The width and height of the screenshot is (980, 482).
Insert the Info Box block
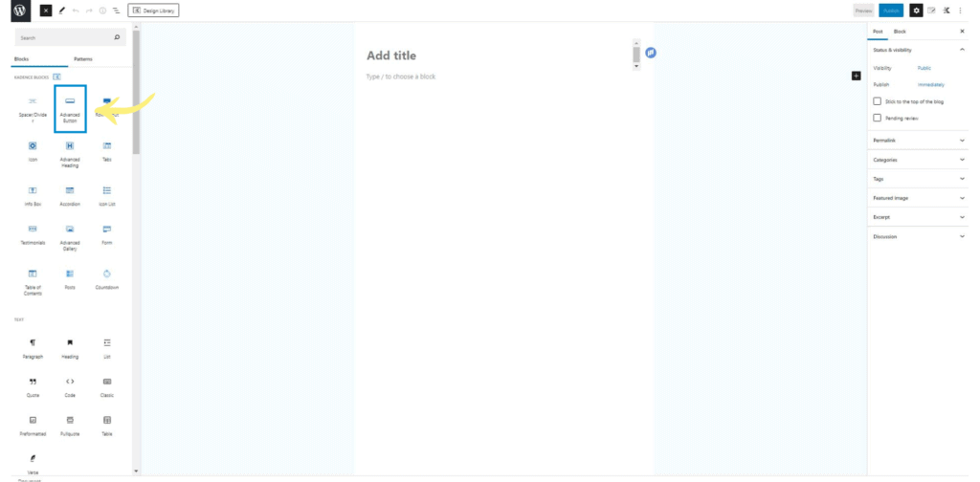33,196
